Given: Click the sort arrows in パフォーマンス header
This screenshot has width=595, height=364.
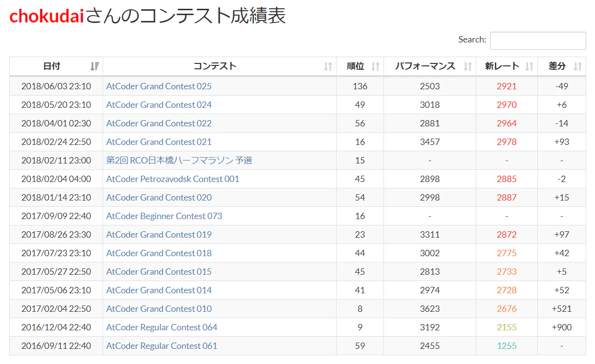Looking at the screenshot, I should 468,66.
